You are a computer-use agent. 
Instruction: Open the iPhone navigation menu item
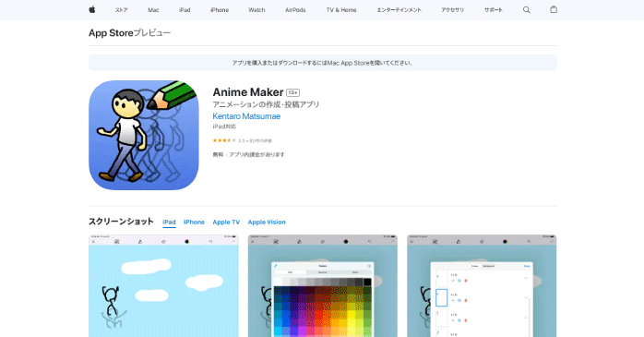[x=220, y=10]
